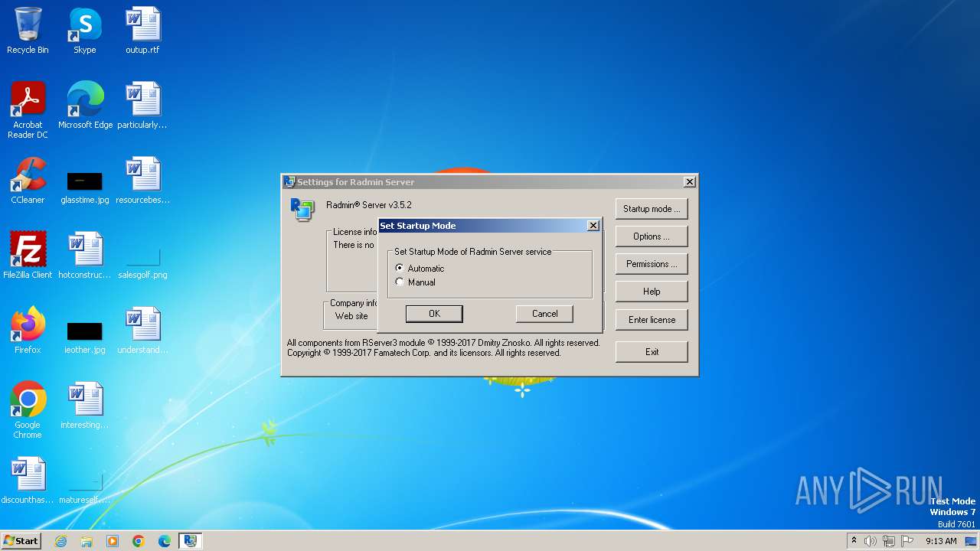Confirm startup mode with OK button
The height and width of the screenshot is (551, 980).
click(434, 314)
